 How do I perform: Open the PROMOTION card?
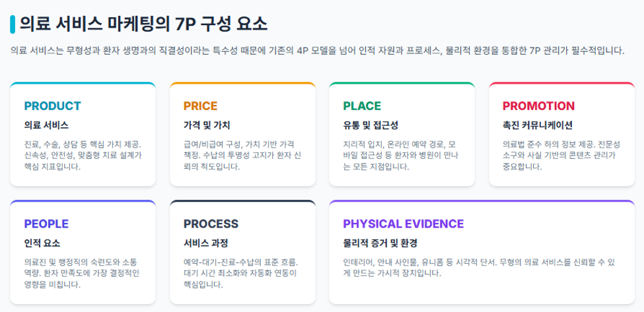pos(562,134)
